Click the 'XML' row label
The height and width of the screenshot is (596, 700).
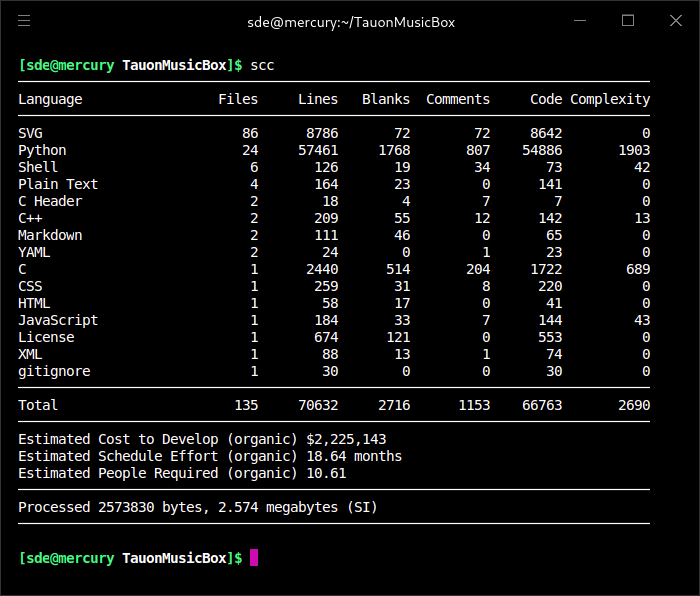(30, 354)
